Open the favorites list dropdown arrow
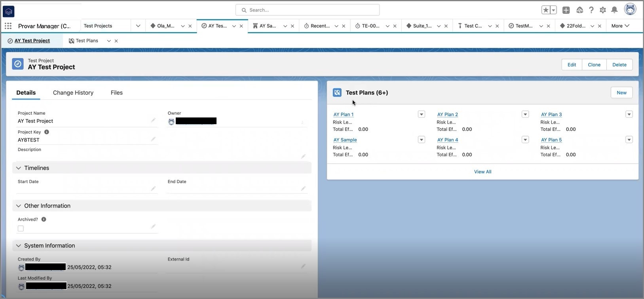644x299 pixels. (x=553, y=10)
